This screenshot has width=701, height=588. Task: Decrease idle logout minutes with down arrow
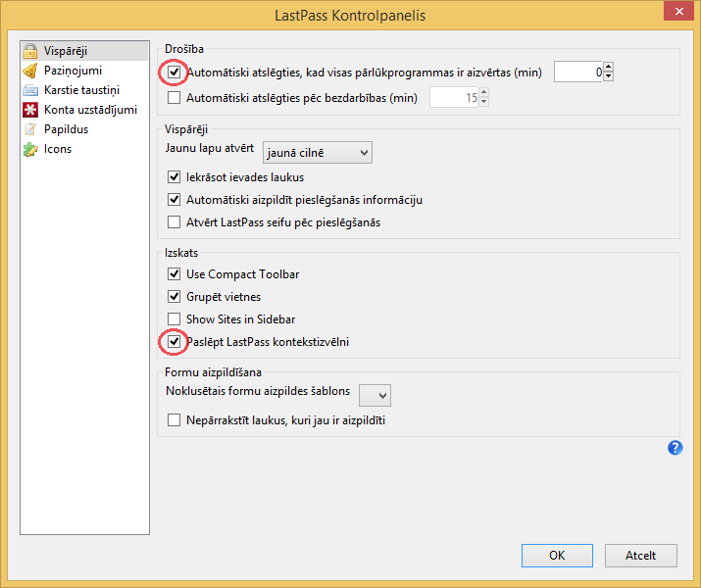tap(483, 102)
